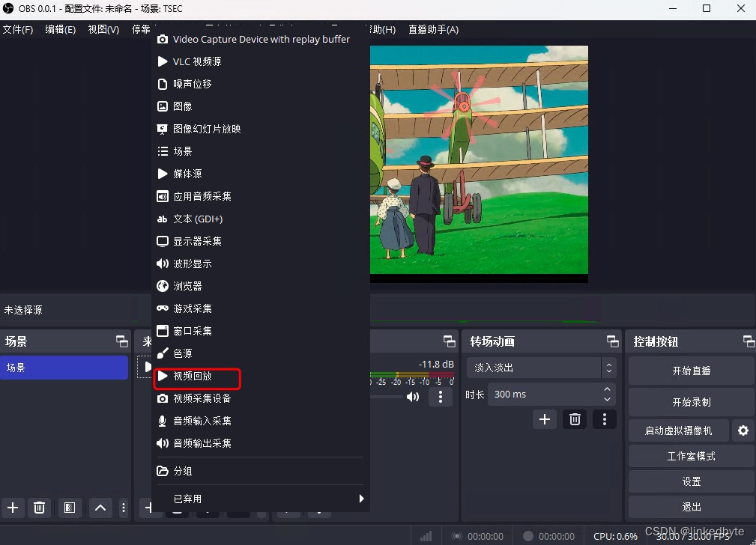Image resolution: width=756 pixels, height=545 pixels.
Task: Open scene filters icon in scenes toolbar
Action: tap(70, 508)
